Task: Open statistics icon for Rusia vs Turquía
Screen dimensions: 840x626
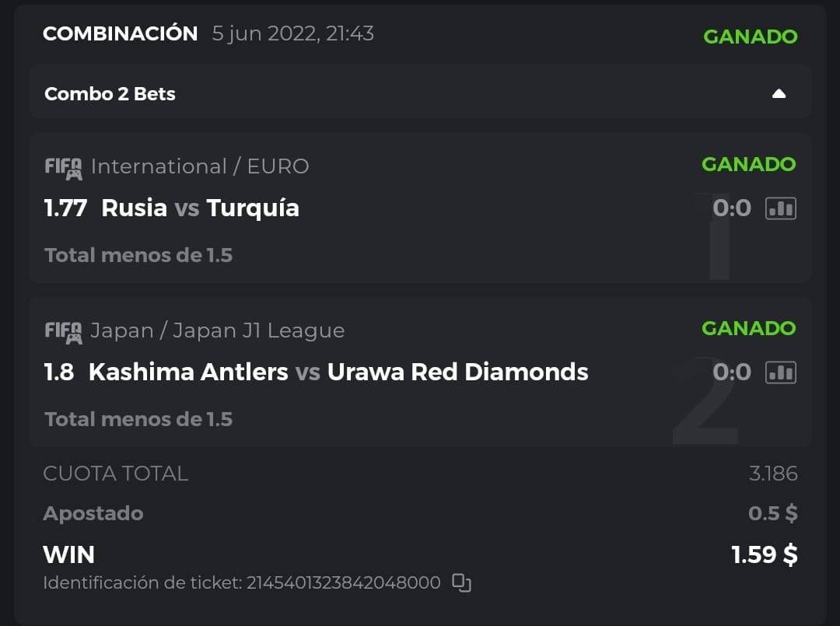Action: (781, 208)
